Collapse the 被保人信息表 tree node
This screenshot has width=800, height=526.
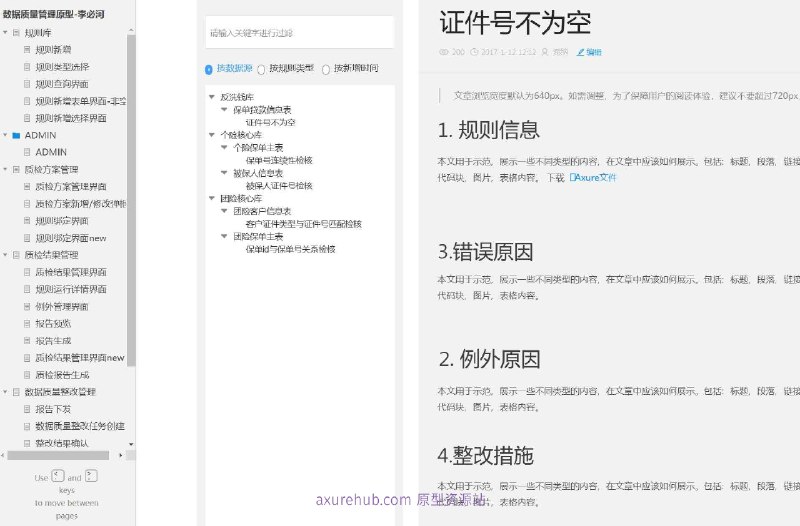[224, 172]
